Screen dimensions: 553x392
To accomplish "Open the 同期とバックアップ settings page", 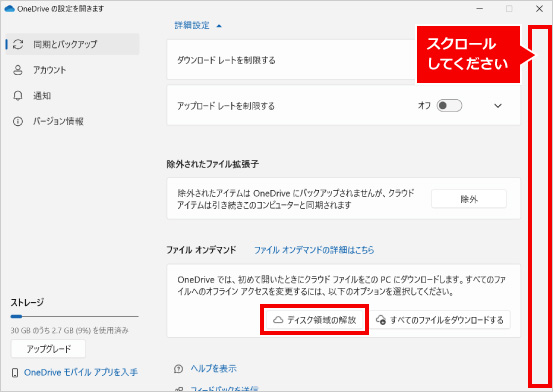I will click(x=73, y=44).
